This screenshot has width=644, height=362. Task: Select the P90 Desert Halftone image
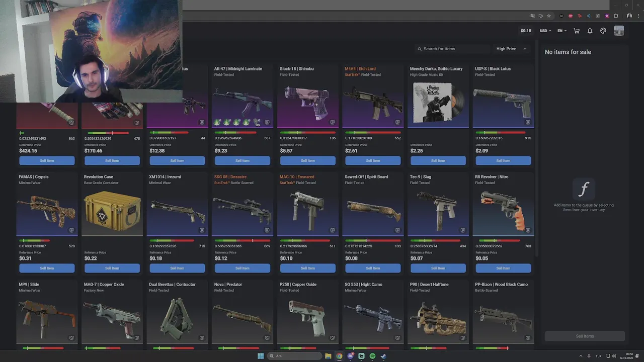(x=438, y=319)
